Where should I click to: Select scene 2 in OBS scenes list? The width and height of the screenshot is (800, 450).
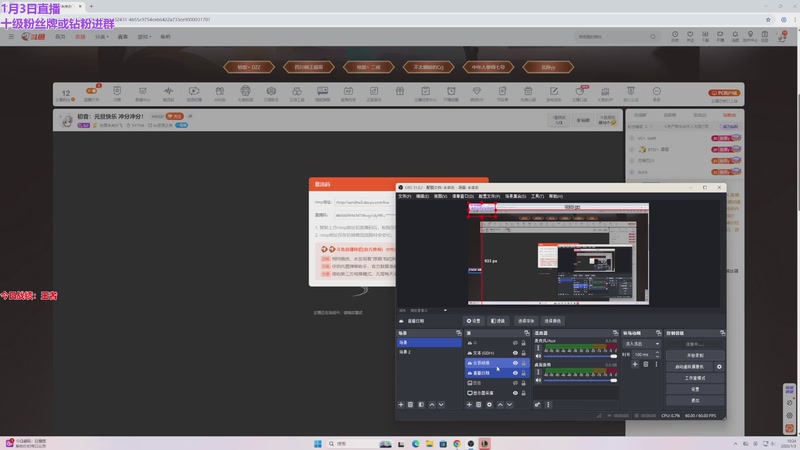click(429, 353)
